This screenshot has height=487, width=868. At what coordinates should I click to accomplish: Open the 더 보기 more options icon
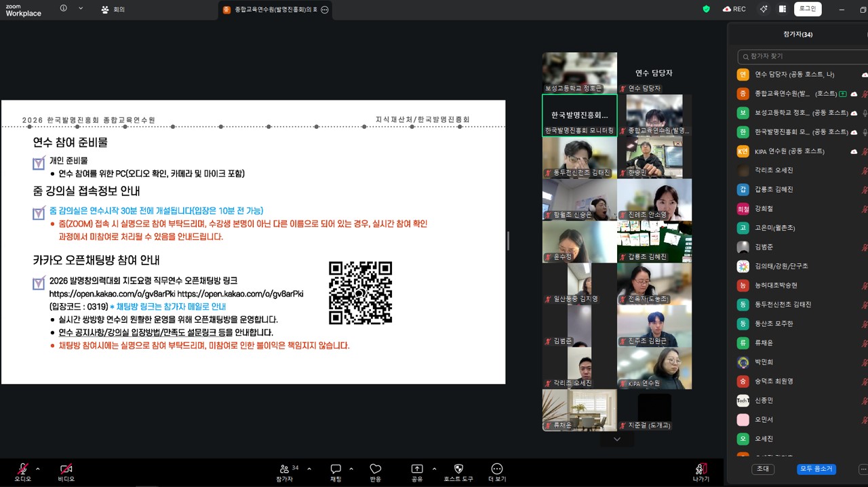coord(496,469)
